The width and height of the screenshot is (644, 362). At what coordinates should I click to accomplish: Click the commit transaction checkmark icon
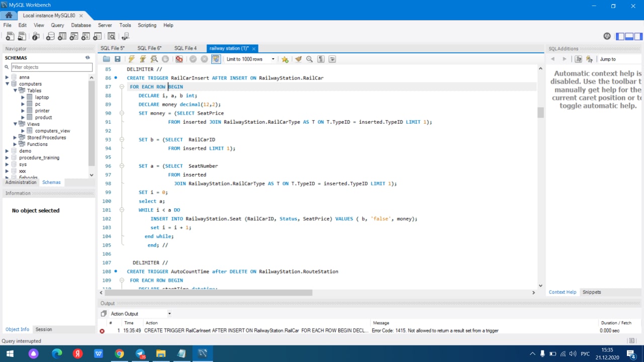pyautogui.click(x=193, y=59)
